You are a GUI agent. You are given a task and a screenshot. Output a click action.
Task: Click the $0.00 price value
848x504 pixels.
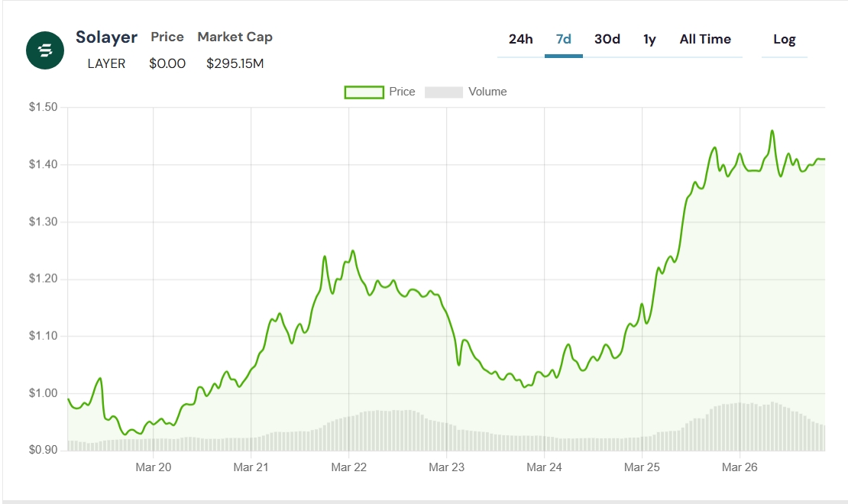[167, 64]
